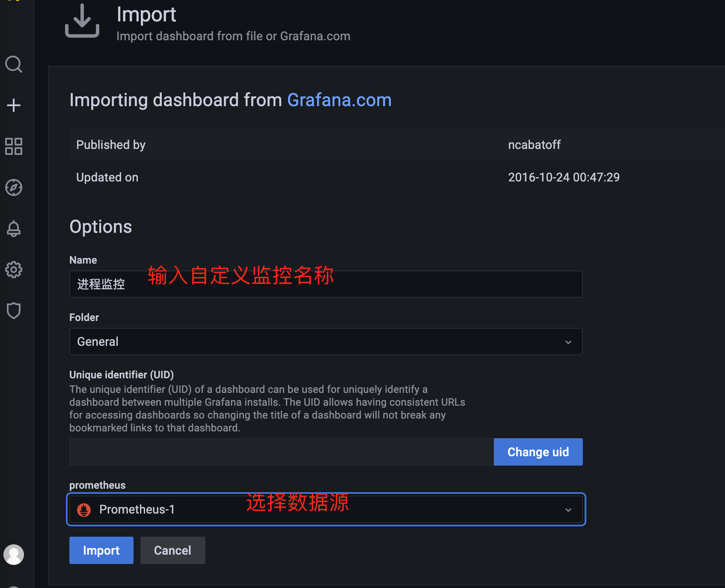Click the Published by label
Image resolution: width=725 pixels, height=588 pixels.
pyautogui.click(x=111, y=145)
